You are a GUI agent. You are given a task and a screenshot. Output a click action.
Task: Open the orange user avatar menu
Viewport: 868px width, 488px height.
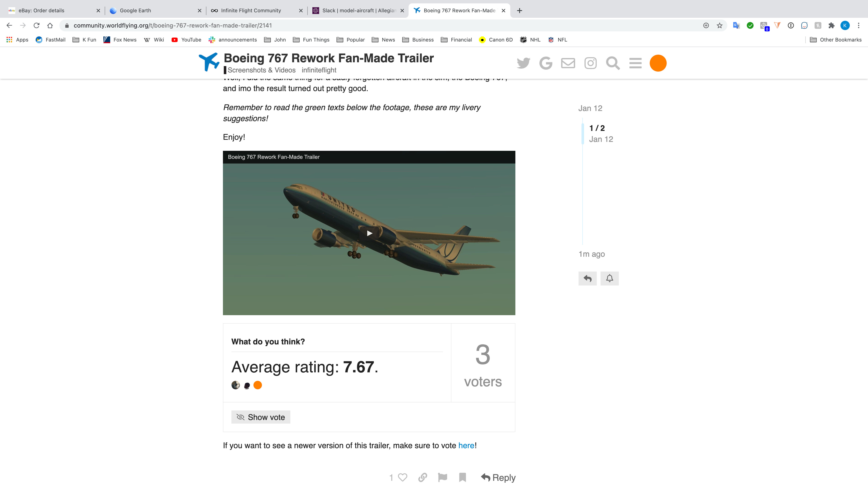(x=658, y=63)
